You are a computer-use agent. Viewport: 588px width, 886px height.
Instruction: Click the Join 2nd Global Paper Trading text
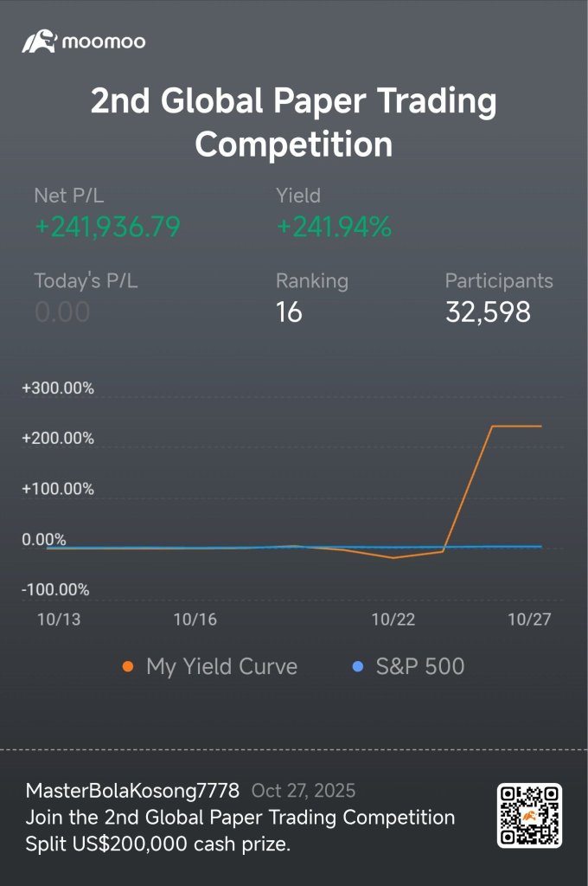pyautogui.click(x=240, y=818)
